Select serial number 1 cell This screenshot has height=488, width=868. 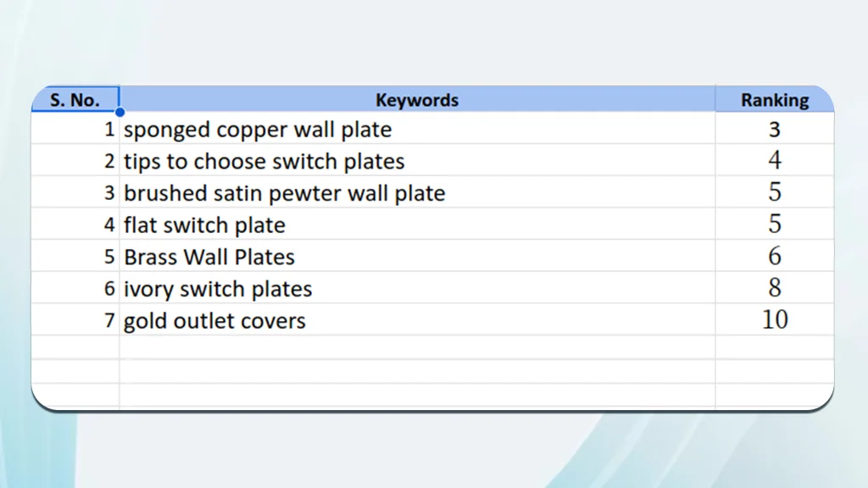click(75, 129)
